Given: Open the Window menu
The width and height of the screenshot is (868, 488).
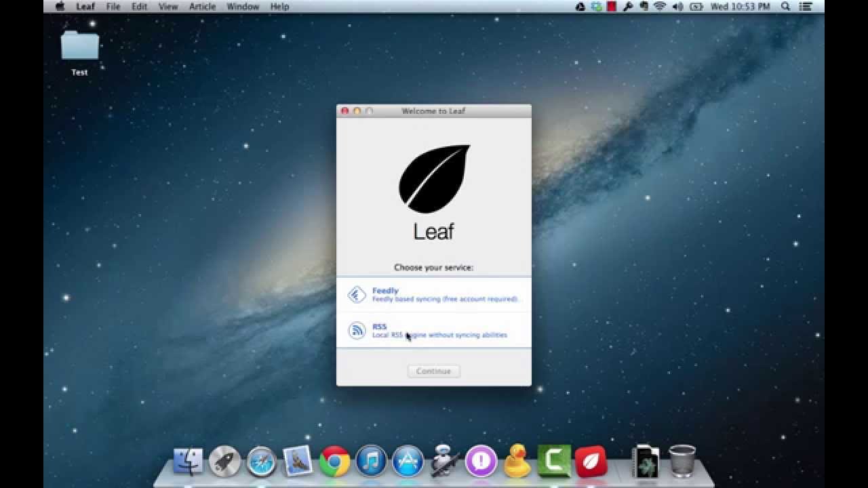Looking at the screenshot, I should click(x=243, y=7).
